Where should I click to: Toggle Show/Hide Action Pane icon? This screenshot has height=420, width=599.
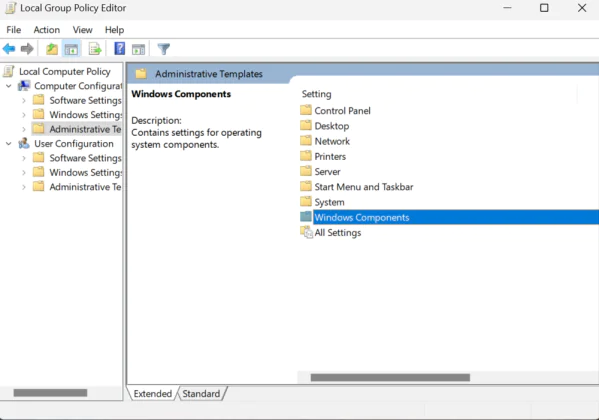138,49
